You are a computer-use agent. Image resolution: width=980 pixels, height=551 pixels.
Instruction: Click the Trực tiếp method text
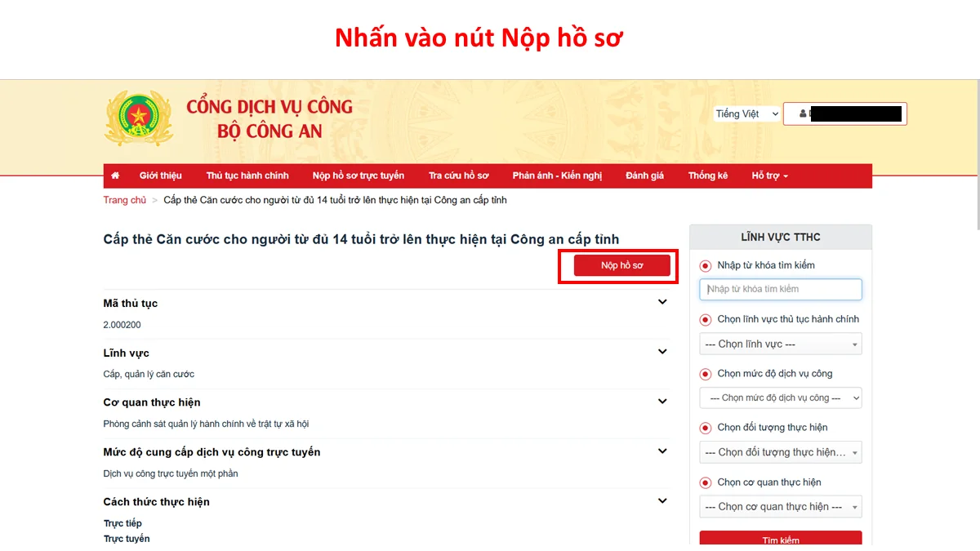[x=122, y=523]
